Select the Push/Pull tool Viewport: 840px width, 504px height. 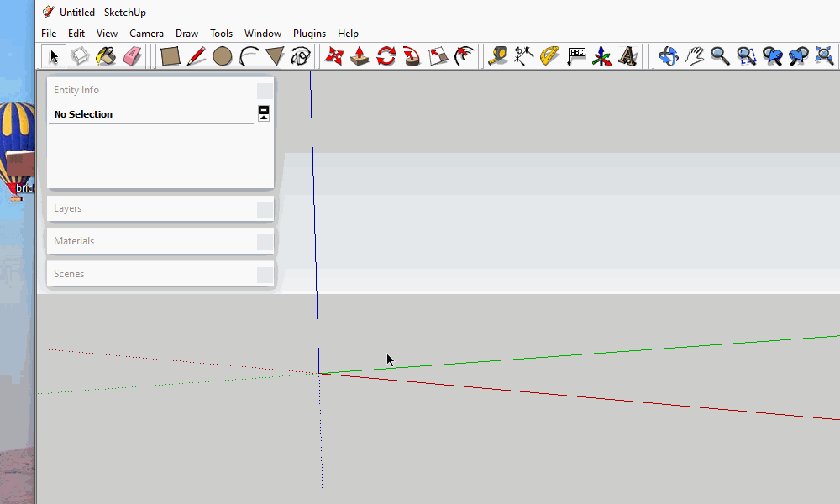click(360, 56)
